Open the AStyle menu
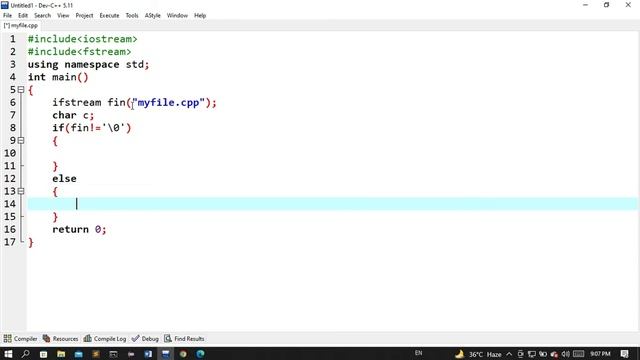The image size is (640, 360). 153,16
